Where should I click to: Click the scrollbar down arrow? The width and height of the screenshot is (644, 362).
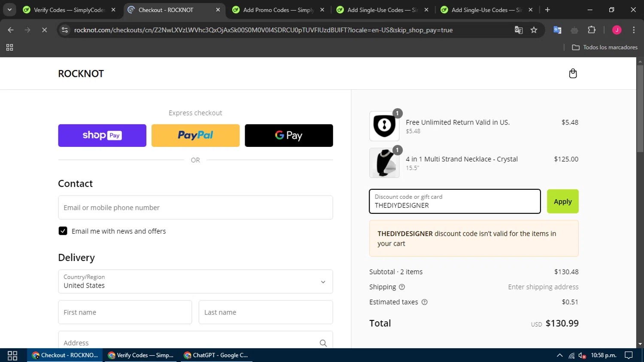(x=640, y=344)
